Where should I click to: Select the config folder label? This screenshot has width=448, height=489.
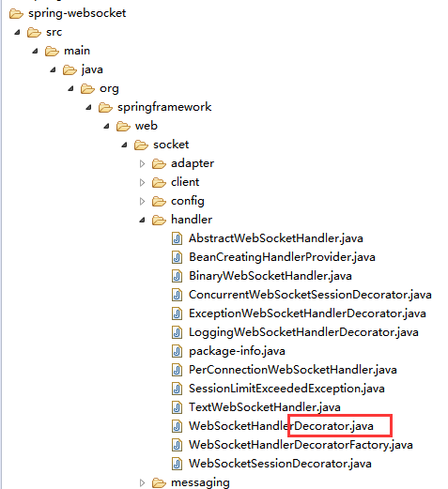click(x=188, y=201)
